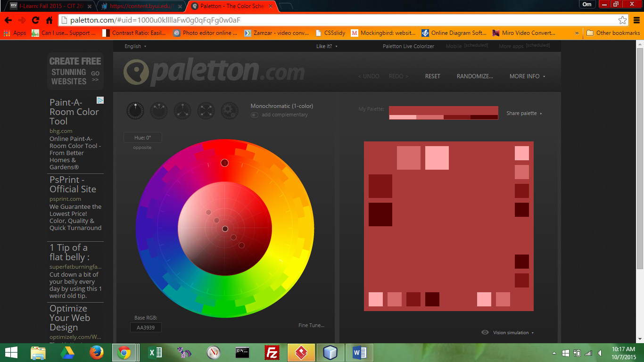Select the Paletton - The Color Scheme tab
The height and width of the screenshot is (362, 644).
[x=232, y=6]
